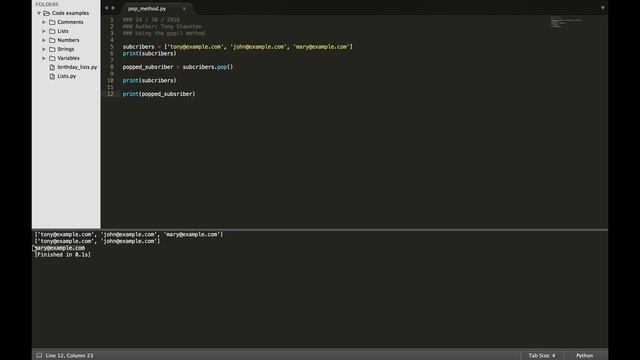Toggle the side bar panel switcher icon
640x360 pixels.
click(39, 356)
